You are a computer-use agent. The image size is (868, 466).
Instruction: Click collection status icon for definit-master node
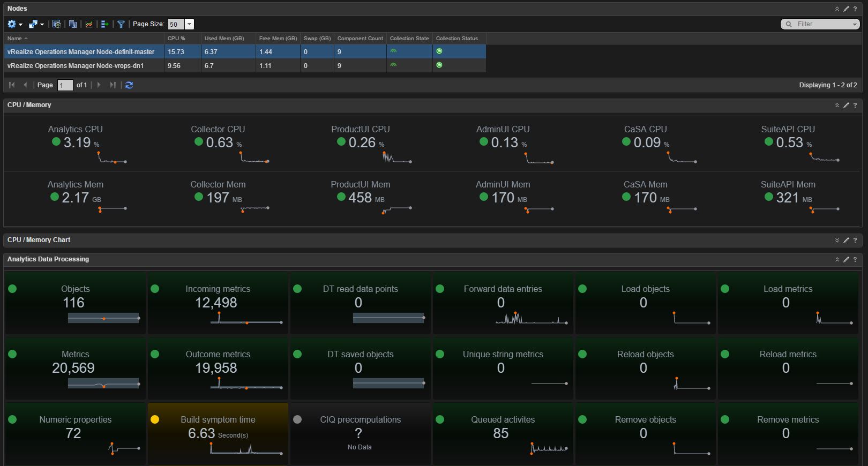[439, 51]
